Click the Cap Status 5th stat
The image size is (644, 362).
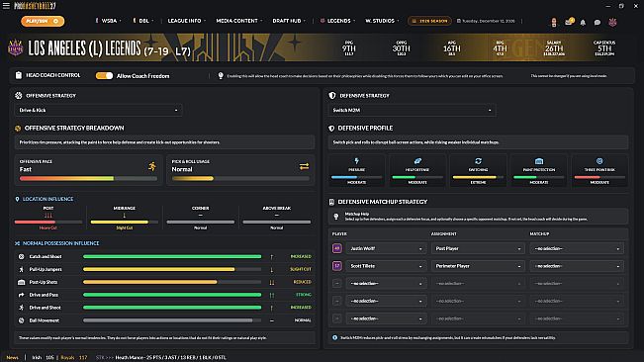point(604,48)
